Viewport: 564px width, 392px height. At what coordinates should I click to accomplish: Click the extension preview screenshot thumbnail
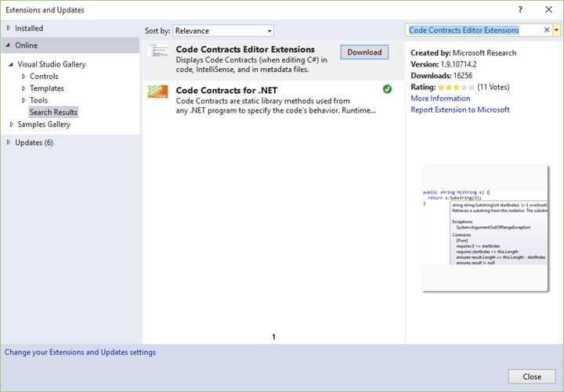[485, 228]
